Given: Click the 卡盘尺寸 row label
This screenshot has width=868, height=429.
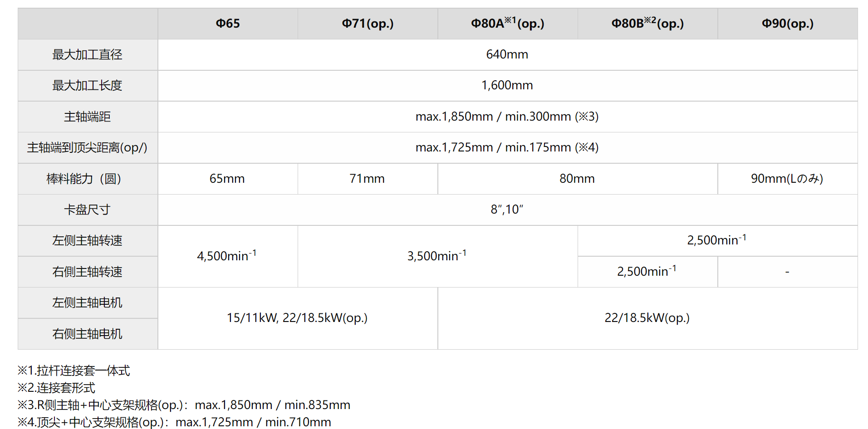Looking at the screenshot, I should [87, 210].
